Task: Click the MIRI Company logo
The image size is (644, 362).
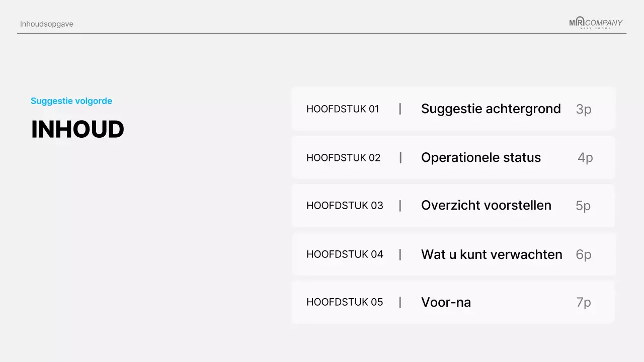Action: (596, 23)
